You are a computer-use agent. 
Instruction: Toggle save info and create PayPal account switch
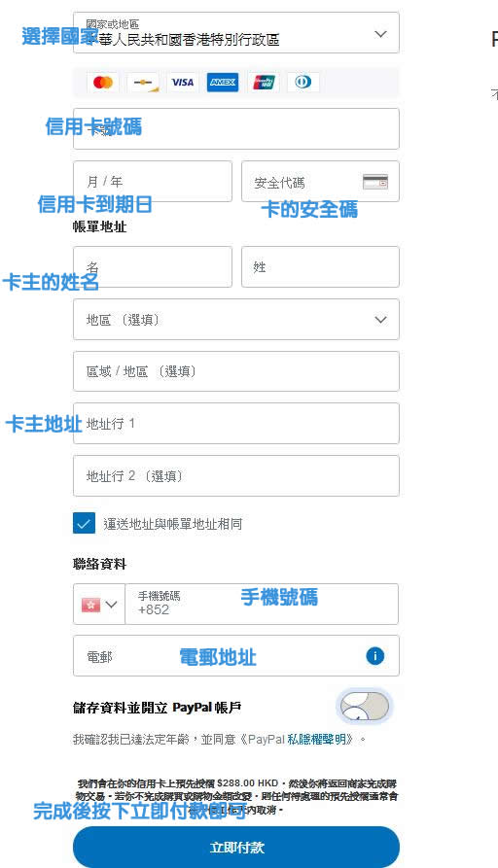365,707
